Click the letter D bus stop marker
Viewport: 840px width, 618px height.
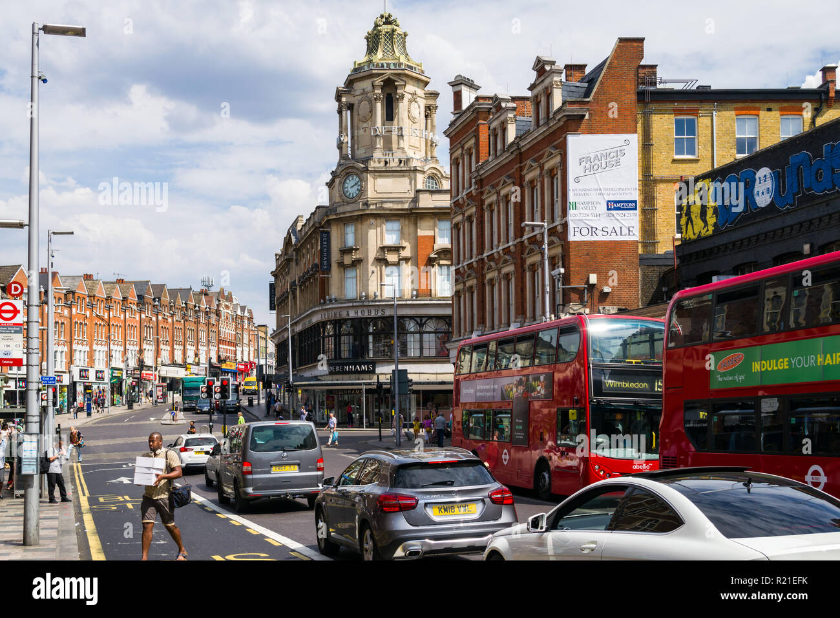click(x=15, y=289)
